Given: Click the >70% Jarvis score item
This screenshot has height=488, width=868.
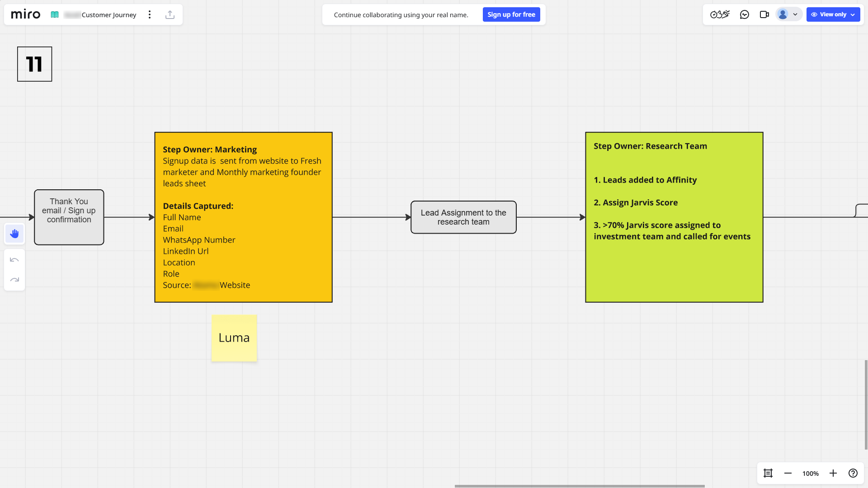Looking at the screenshot, I should pos(672,231).
